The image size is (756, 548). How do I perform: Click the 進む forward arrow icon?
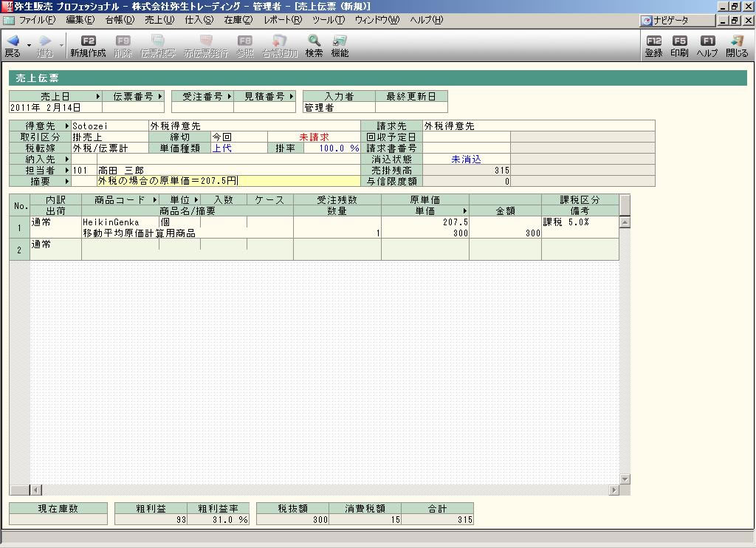[x=45, y=41]
